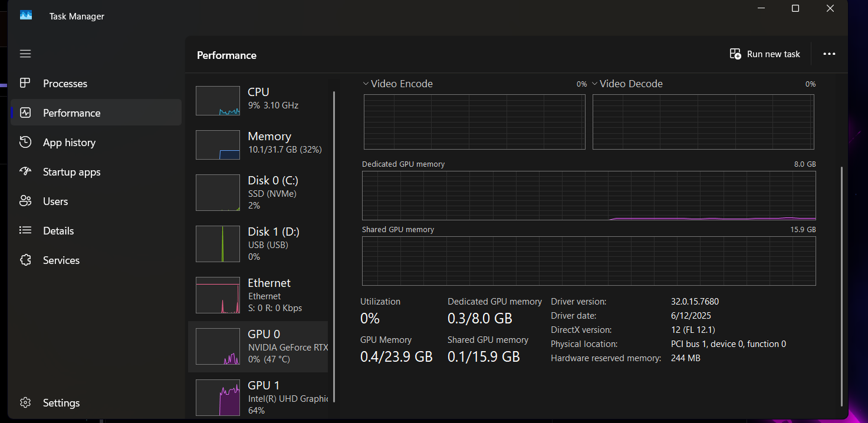868x423 pixels.
Task: Click the Processes icon in sidebar
Action: [25, 84]
